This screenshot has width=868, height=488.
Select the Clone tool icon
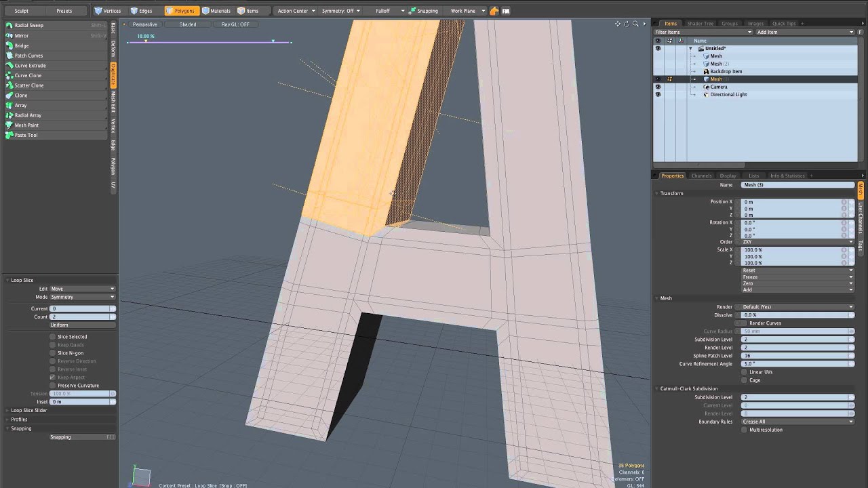pyautogui.click(x=9, y=96)
